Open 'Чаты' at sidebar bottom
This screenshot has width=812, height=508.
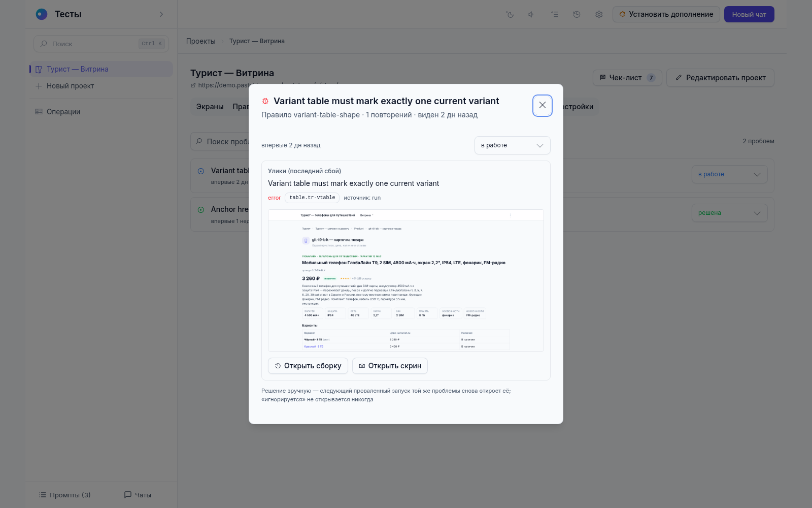click(138, 495)
